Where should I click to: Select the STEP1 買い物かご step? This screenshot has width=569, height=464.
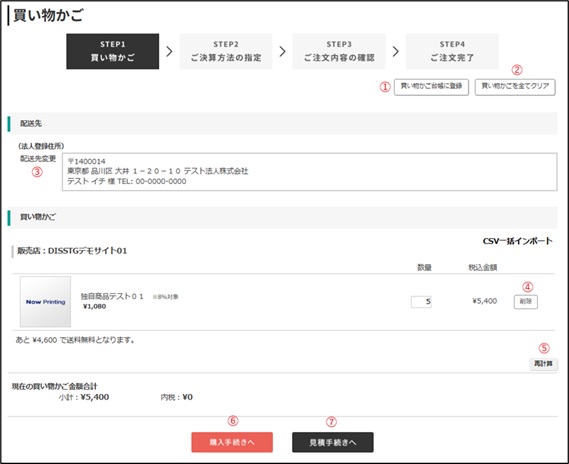(112, 51)
